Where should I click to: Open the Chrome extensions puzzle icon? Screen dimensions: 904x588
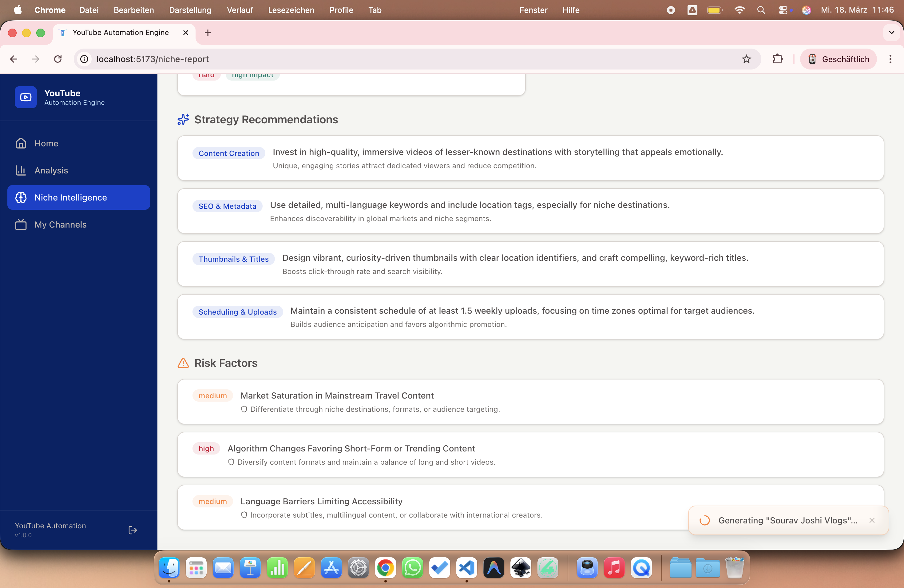click(777, 59)
